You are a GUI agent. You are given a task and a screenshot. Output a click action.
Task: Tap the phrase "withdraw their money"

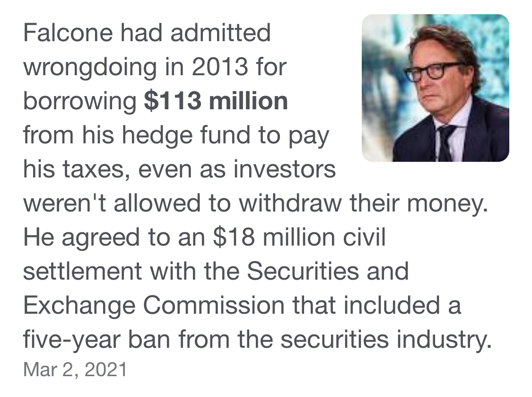(x=362, y=203)
